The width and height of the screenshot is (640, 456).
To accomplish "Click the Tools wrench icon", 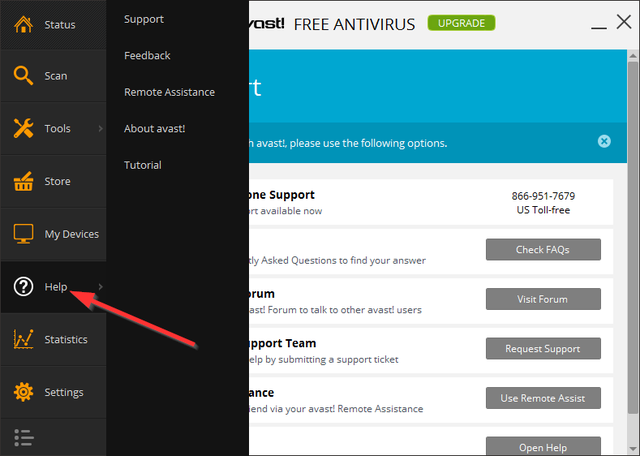I will pos(23,128).
